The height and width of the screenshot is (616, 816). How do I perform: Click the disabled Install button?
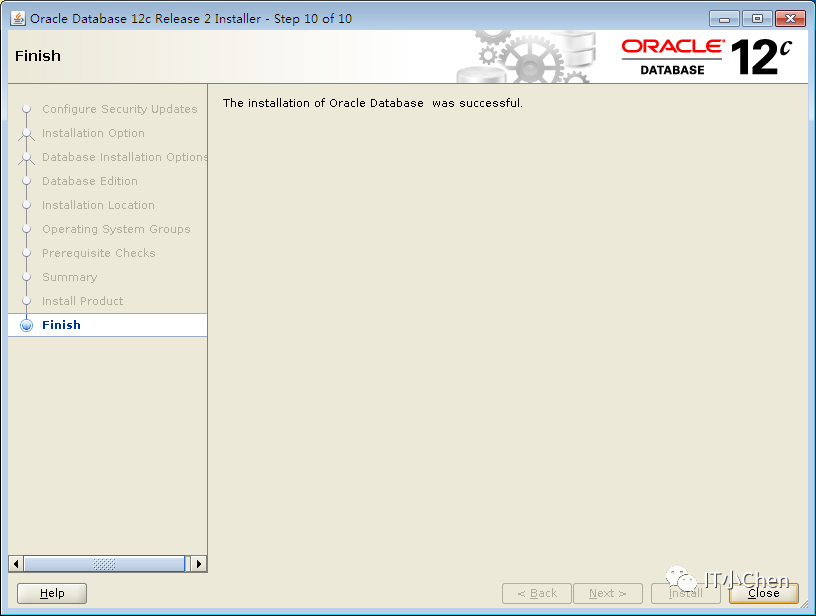coord(685,593)
